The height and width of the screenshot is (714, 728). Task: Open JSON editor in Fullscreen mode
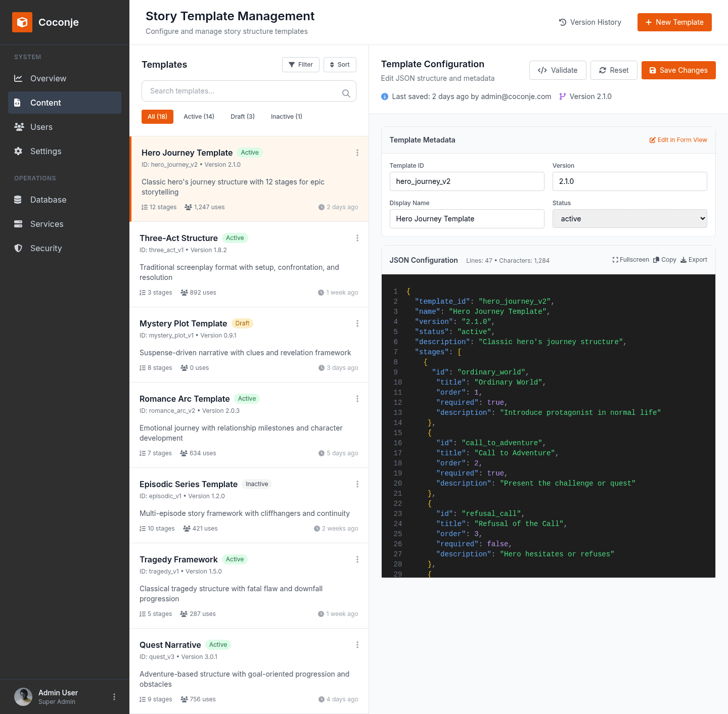coord(630,259)
